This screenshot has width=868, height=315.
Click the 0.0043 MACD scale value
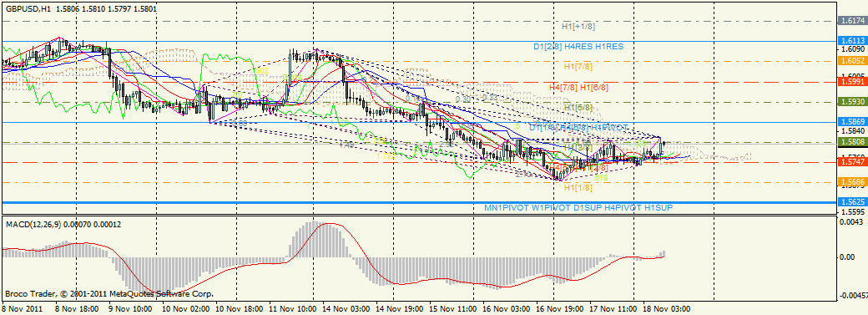click(850, 222)
